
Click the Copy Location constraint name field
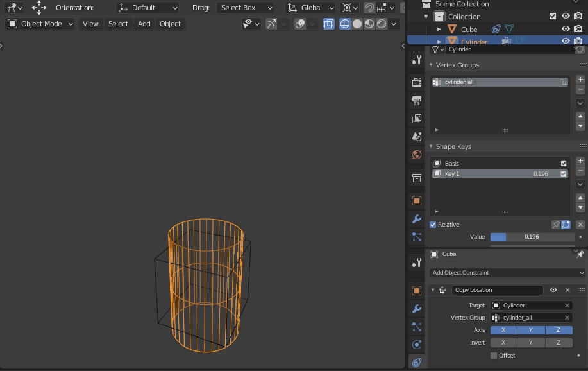[x=497, y=289]
